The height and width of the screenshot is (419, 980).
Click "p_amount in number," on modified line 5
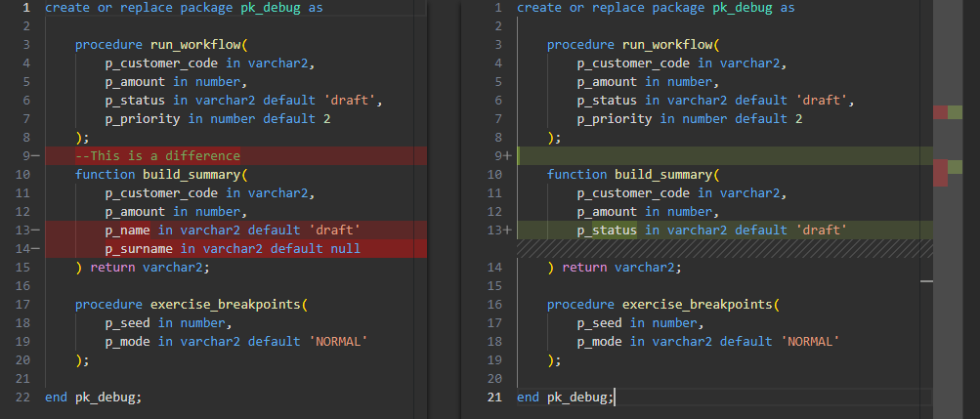coord(648,82)
